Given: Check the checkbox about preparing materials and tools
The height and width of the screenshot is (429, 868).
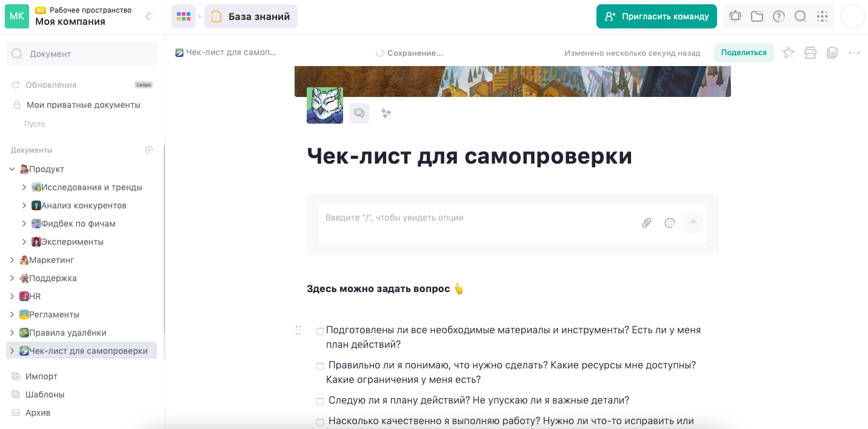Looking at the screenshot, I should [x=320, y=331].
